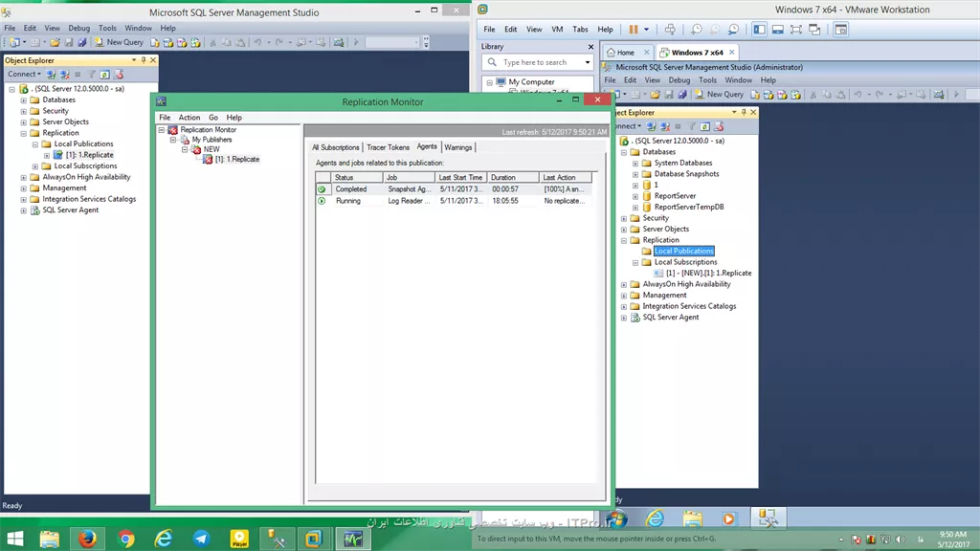Switch to Tracer Tokens tab

coord(388,147)
